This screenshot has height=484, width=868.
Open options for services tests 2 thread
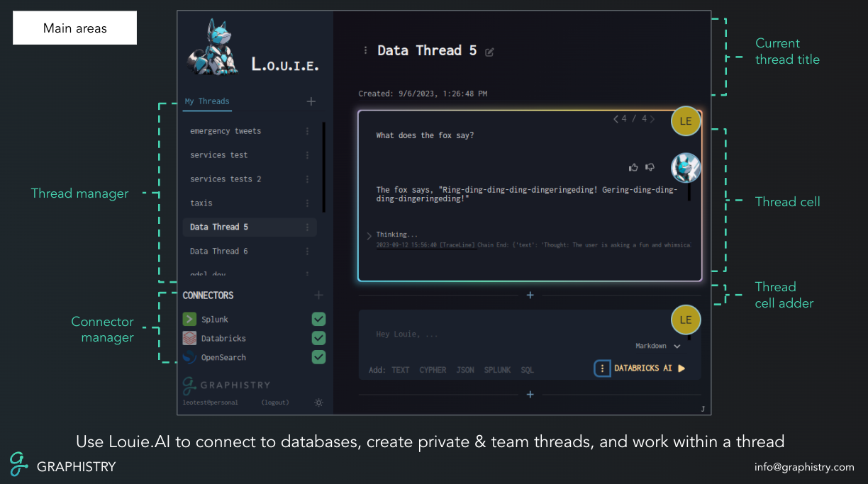[x=307, y=179]
